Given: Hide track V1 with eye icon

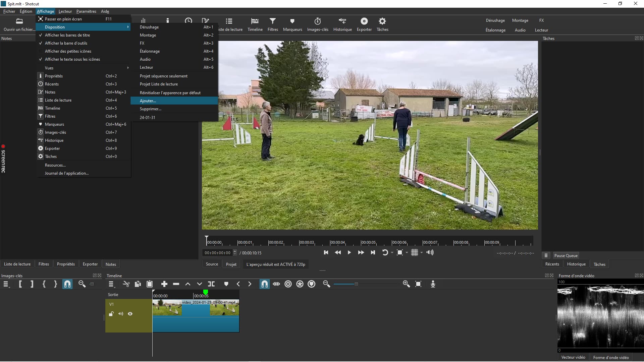Looking at the screenshot, I should click(x=130, y=314).
